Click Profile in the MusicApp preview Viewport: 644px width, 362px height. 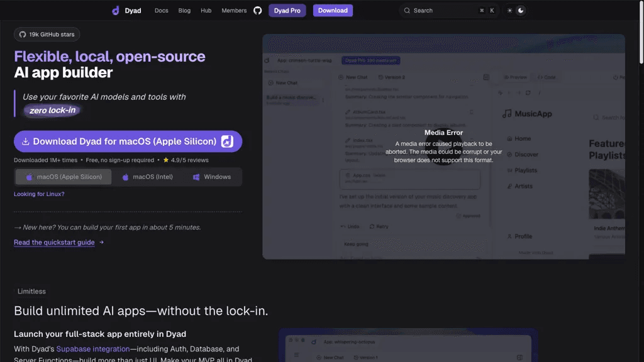pos(519,236)
